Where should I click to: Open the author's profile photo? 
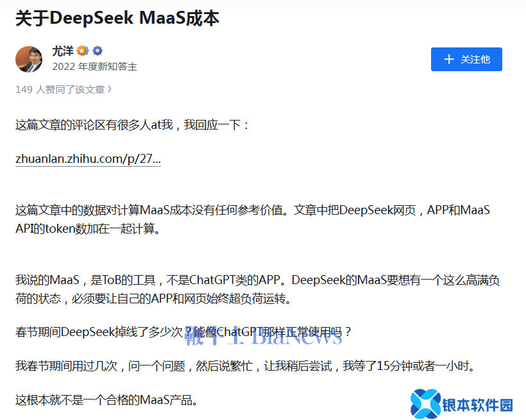pyautogui.click(x=29, y=59)
